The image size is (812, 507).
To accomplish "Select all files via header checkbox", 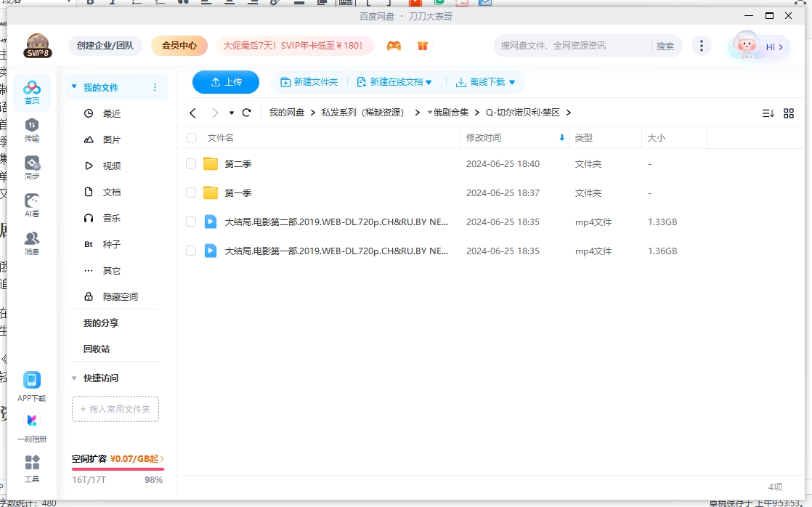I will pyautogui.click(x=190, y=137).
